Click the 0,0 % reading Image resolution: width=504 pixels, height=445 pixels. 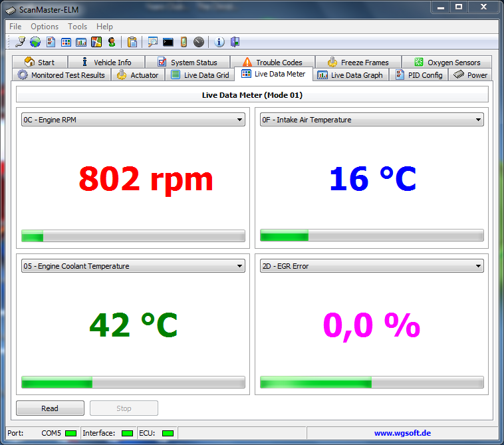click(x=372, y=326)
